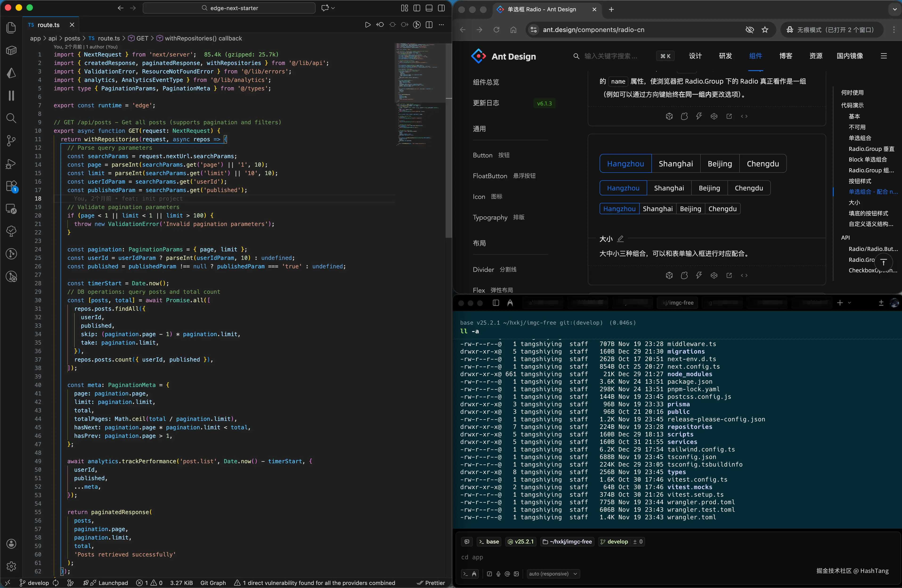Open the Manage gear icon

point(11,566)
